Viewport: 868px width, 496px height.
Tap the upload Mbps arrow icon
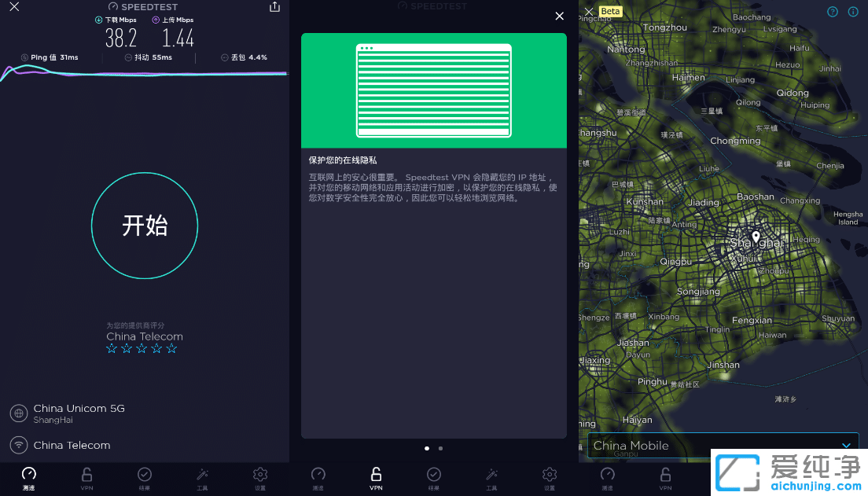(156, 20)
